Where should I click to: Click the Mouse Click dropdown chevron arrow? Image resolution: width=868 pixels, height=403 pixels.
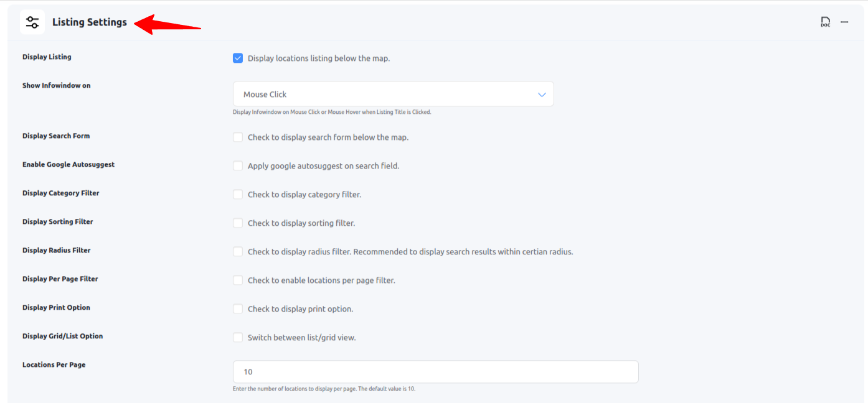(x=541, y=95)
